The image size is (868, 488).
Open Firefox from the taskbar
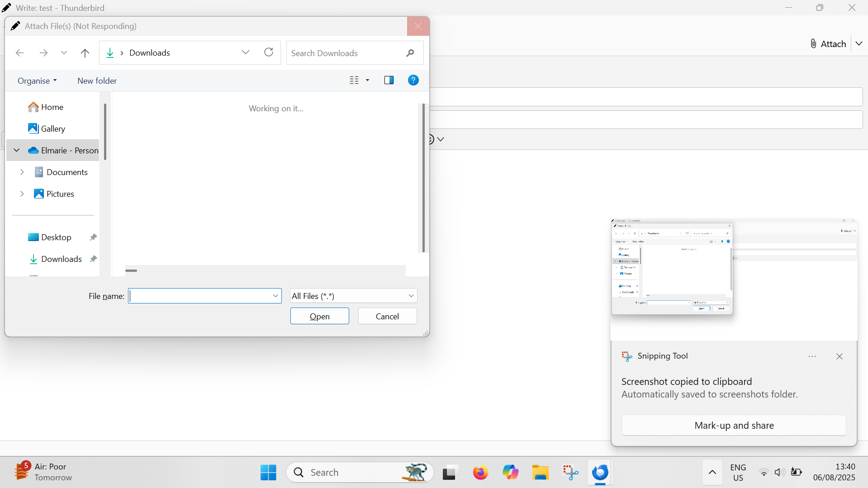click(480, 472)
